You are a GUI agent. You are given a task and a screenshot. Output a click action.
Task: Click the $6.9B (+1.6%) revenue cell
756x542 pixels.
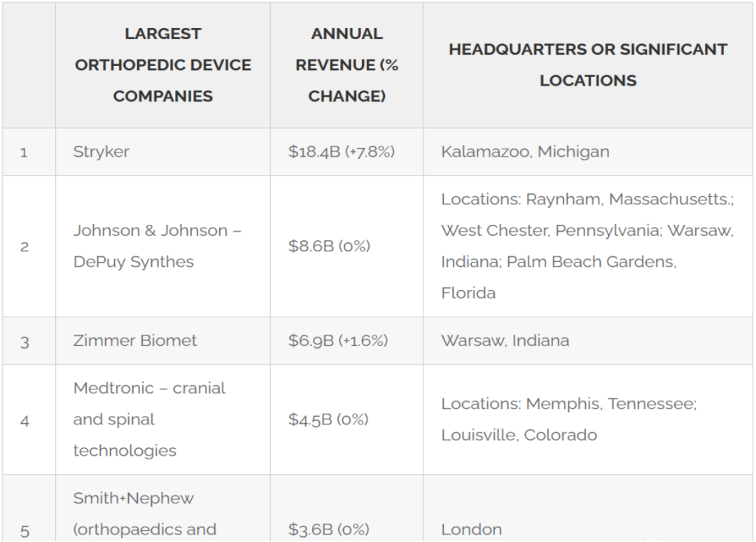point(346,341)
